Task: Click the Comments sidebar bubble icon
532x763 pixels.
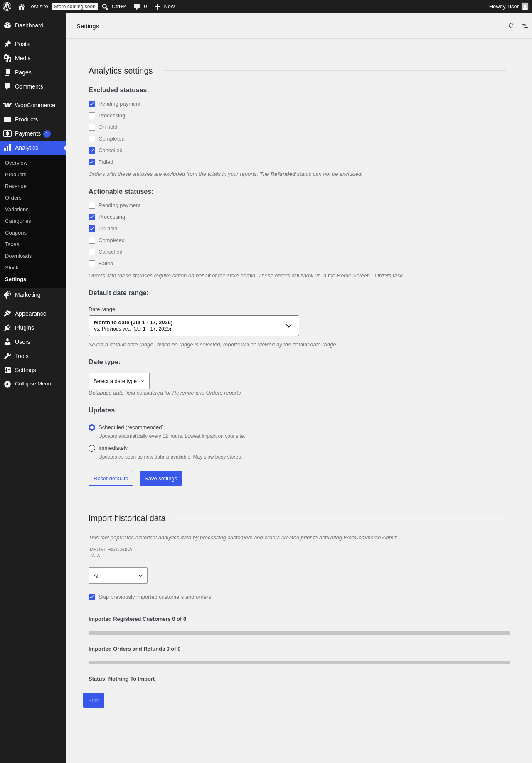Action: click(7, 86)
